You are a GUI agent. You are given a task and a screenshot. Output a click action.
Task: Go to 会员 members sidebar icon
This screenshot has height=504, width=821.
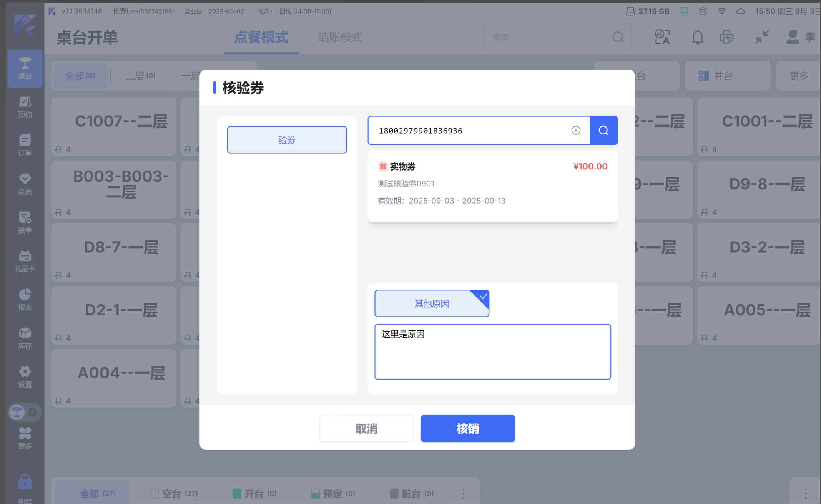pos(25,184)
